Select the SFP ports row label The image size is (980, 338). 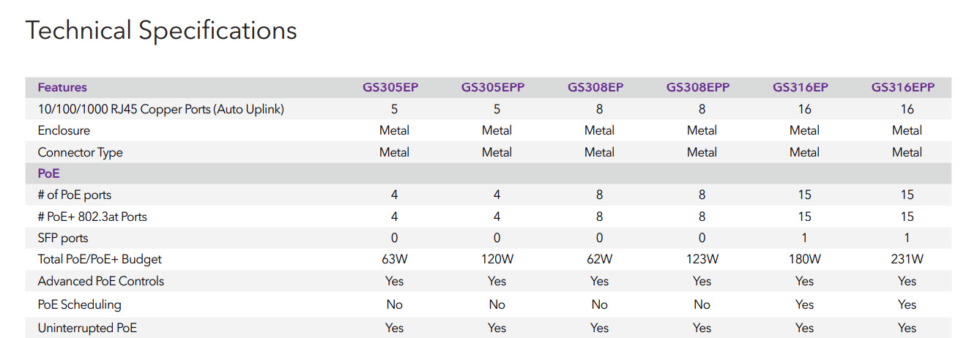pyautogui.click(x=63, y=238)
